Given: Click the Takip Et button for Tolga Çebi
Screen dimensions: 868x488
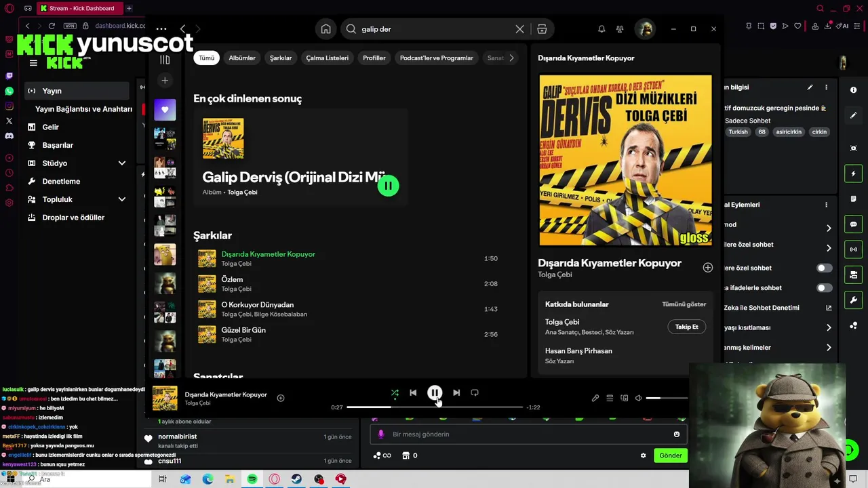Looking at the screenshot, I should [687, 327].
